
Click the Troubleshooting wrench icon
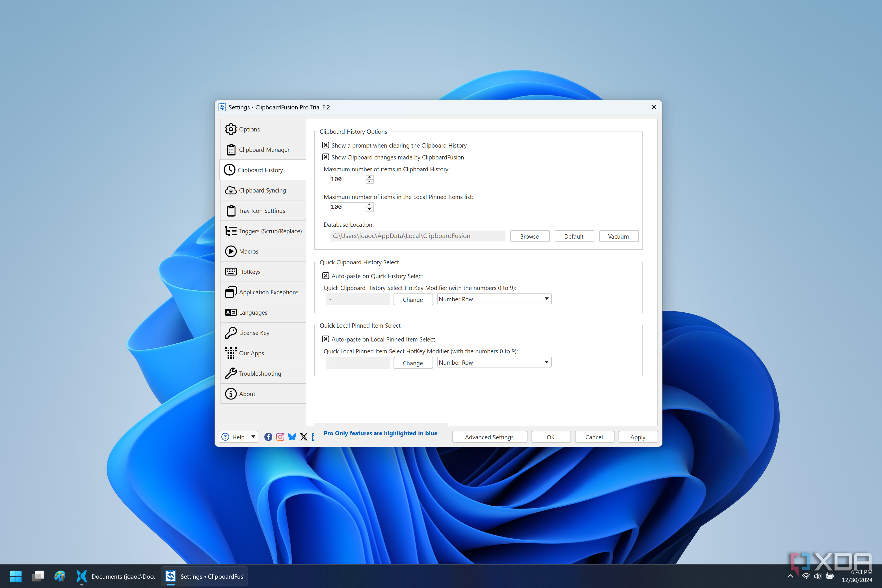tap(231, 373)
